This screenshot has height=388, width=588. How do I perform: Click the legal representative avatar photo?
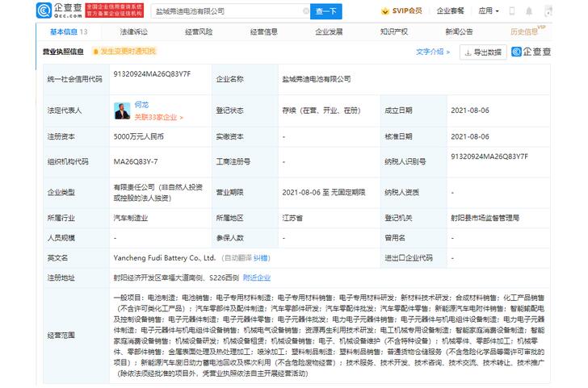pyautogui.click(x=122, y=111)
